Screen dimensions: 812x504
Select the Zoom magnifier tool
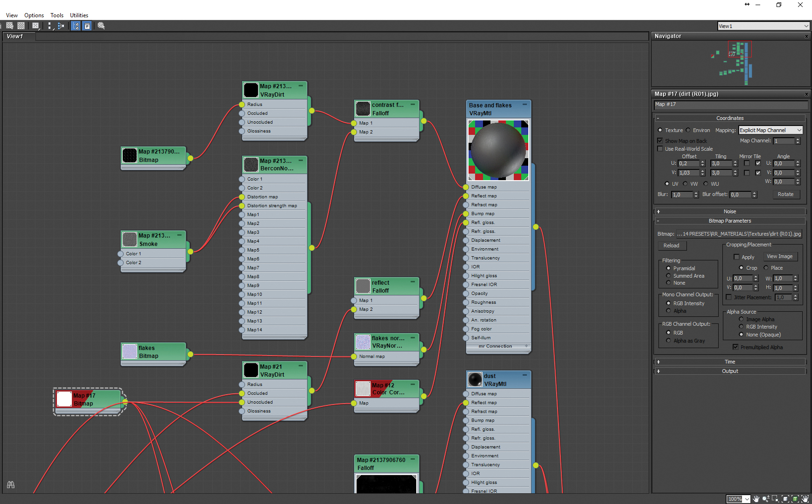[x=766, y=499]
